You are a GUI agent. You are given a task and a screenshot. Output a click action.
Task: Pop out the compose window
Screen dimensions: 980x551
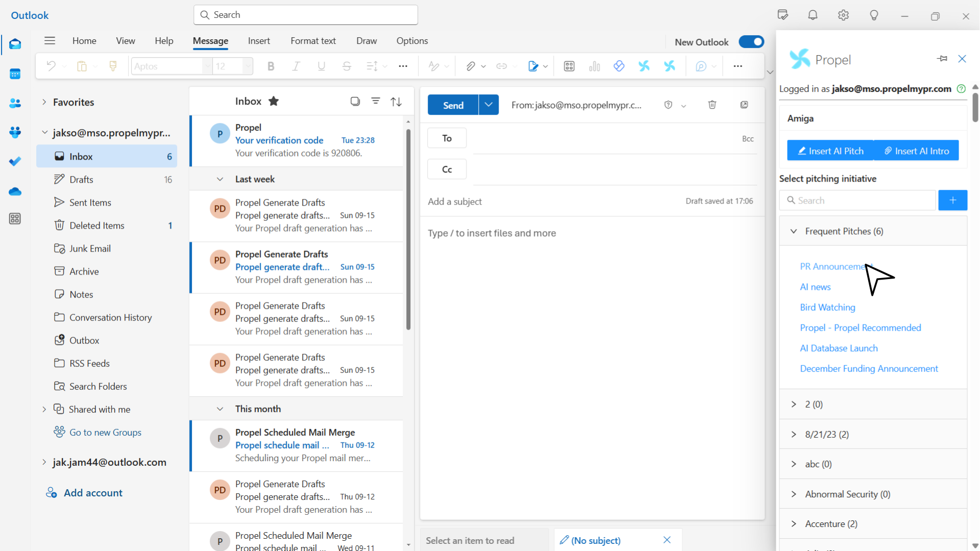pyautogui.click(x=744, y=105)
